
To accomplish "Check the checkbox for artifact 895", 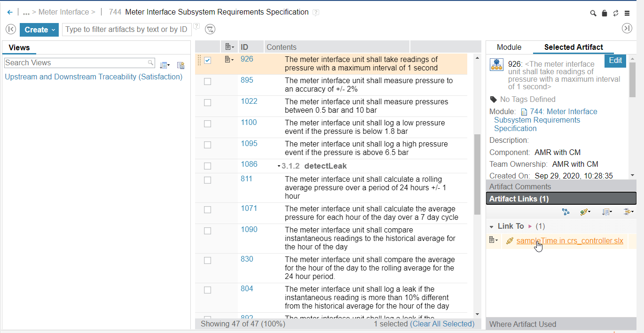I will [208, 81].
